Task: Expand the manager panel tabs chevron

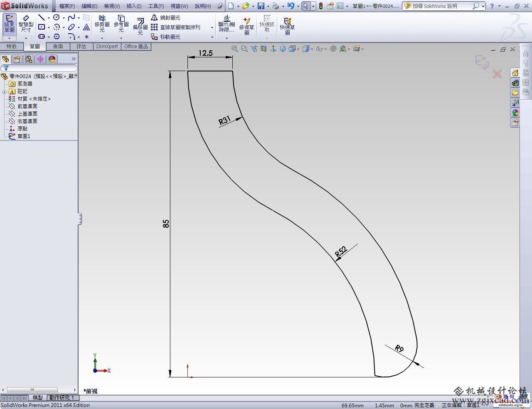Action: tap(74, 59)
